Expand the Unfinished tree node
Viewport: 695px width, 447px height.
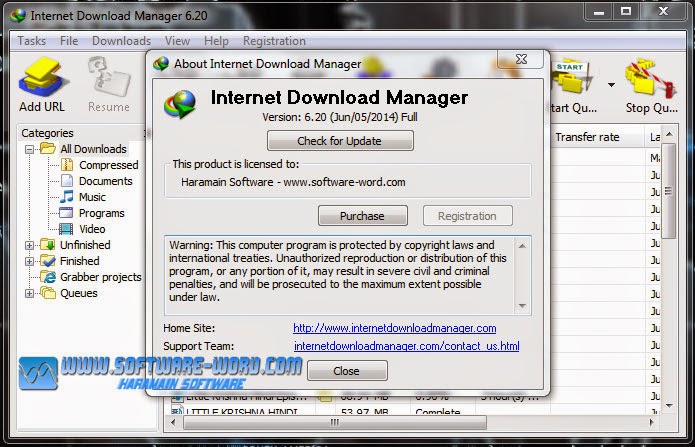29,245
